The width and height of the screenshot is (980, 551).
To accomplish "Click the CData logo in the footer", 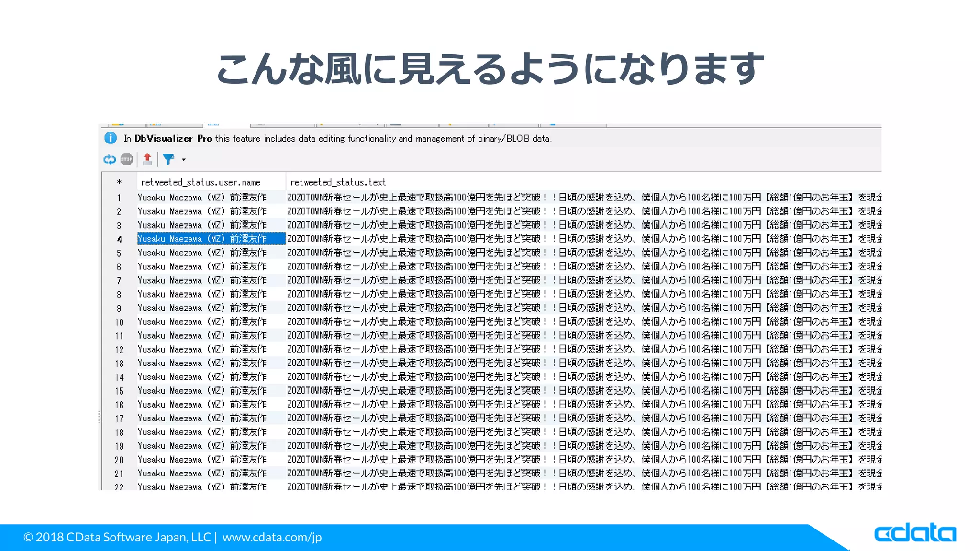I will pyautogui.click(x=915, y=533).
